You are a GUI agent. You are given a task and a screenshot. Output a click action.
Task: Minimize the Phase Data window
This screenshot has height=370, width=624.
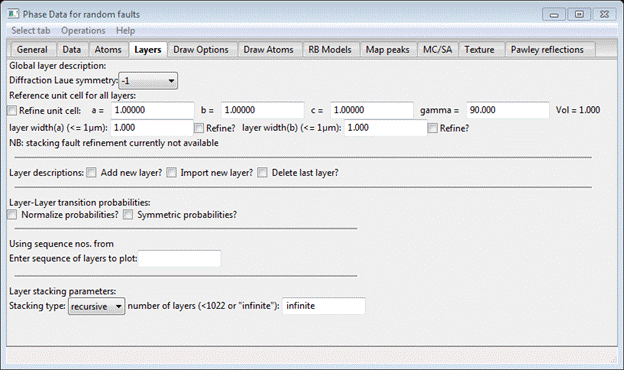[554, 15]
